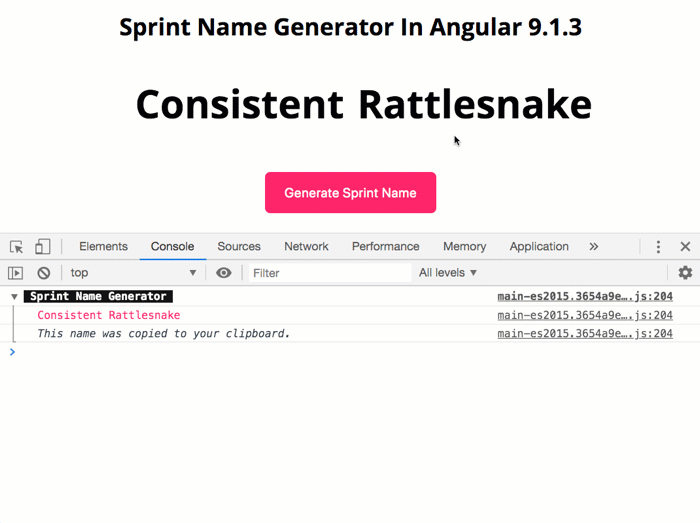Close the DevTools panel

[685, 246]
